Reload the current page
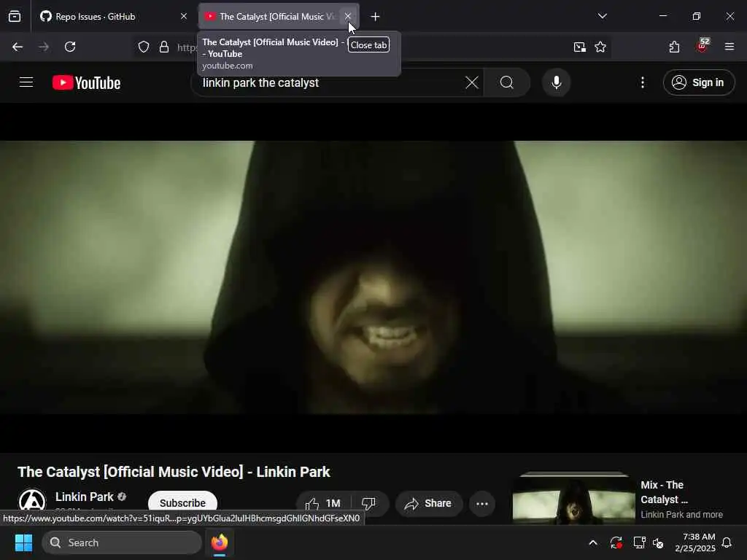 (70, 47)
